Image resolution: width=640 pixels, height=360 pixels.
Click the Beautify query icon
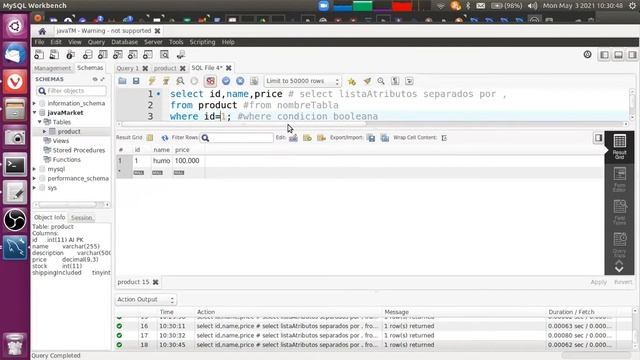pos(367,81)
